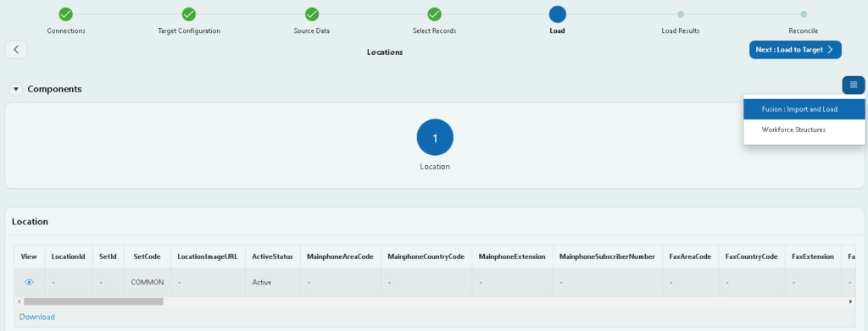Click the MainphoneCountryCode column header

coord(426,257)
